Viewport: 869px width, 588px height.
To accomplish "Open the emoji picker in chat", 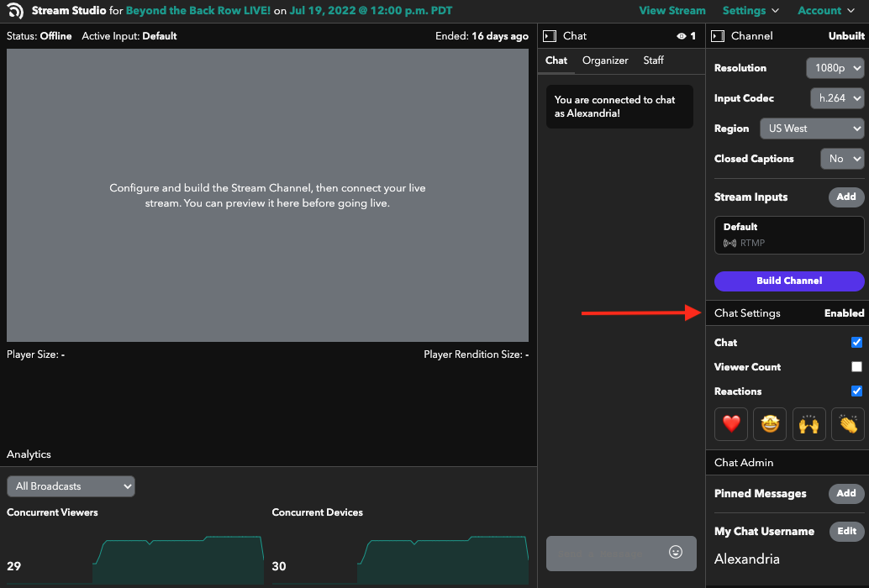I will [x=675, y=552].
